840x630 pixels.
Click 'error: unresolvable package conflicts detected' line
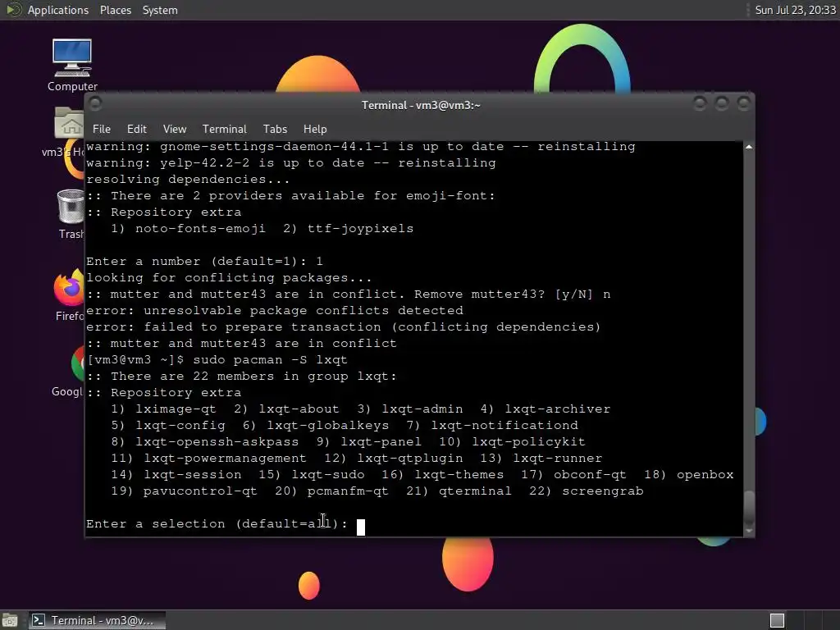tap(275, 311)
